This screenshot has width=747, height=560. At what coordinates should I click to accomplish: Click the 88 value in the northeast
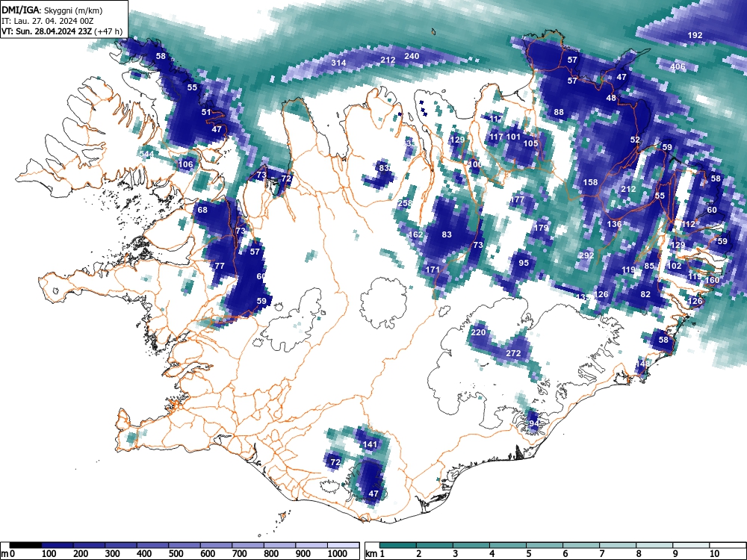click(559, 112)
